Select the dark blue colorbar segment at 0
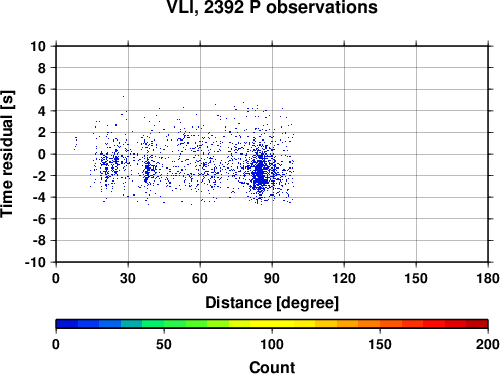 pyautogui.click(x=67, y=324)
